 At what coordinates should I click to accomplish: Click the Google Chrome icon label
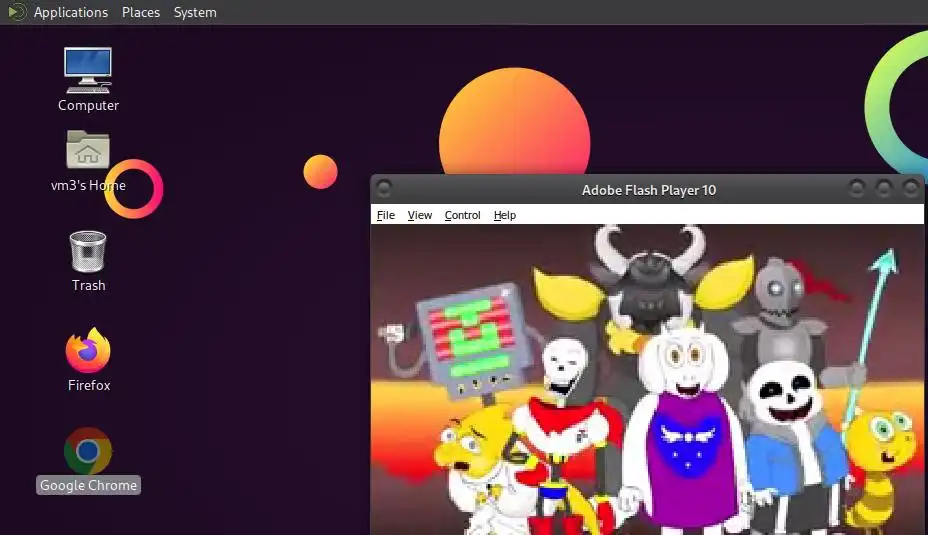point(88,485)
